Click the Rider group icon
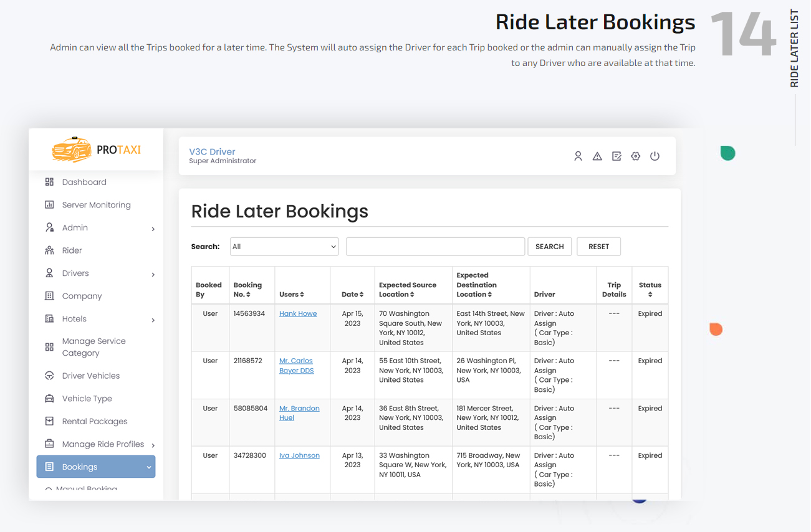The height and width of the screenshot is (532, 811). tap(49, 250)
